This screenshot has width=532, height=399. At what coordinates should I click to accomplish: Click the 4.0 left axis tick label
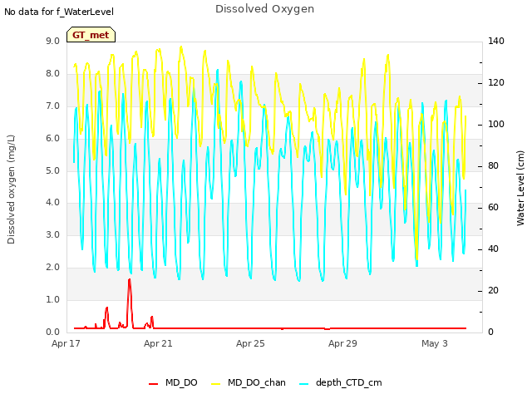coord(52,203)
